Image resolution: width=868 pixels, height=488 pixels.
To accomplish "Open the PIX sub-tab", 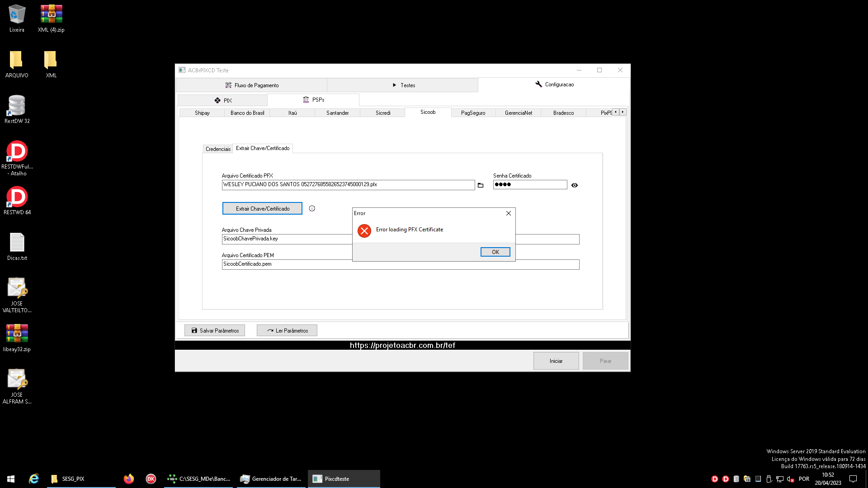I will coord(222,100).
